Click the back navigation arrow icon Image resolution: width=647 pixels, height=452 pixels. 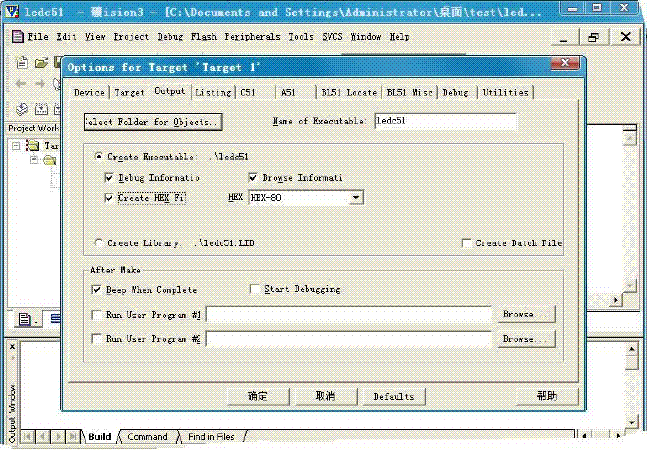point(23,84)
